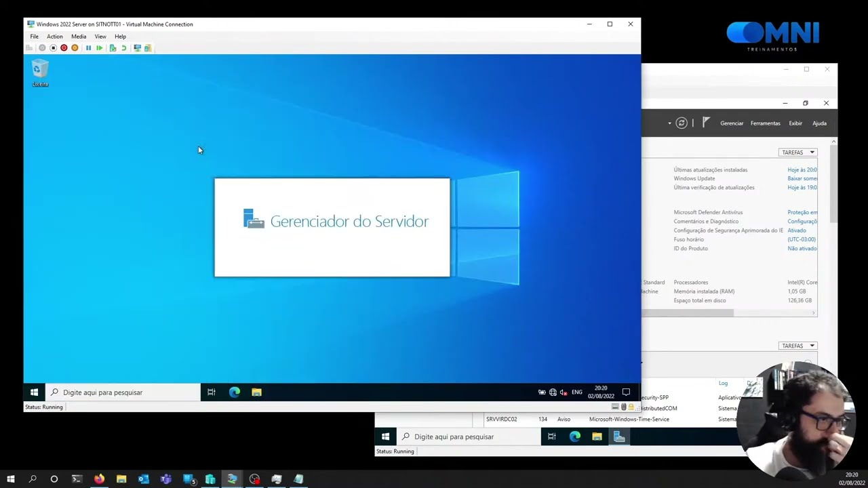The width and height of the screenshot is (868, 488).
Task: Open Gerenciar menu in background Server Manager
Action: click(732, 123)
